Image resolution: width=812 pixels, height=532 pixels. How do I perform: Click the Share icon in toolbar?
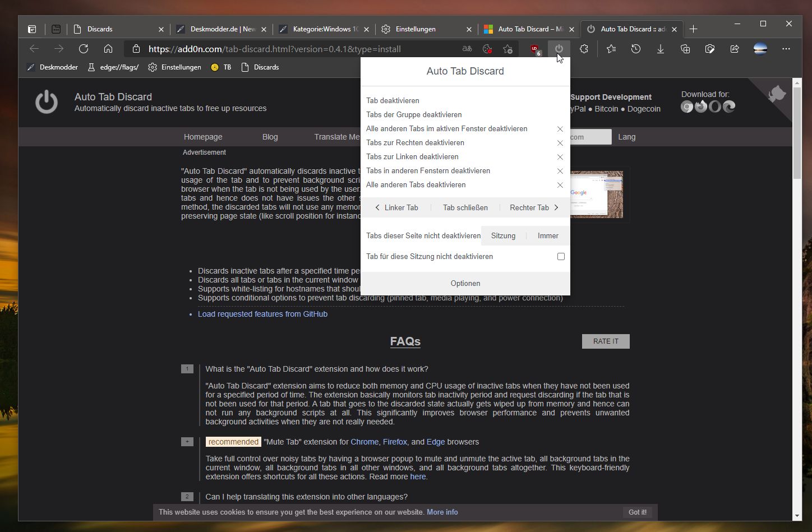(735, 49)
